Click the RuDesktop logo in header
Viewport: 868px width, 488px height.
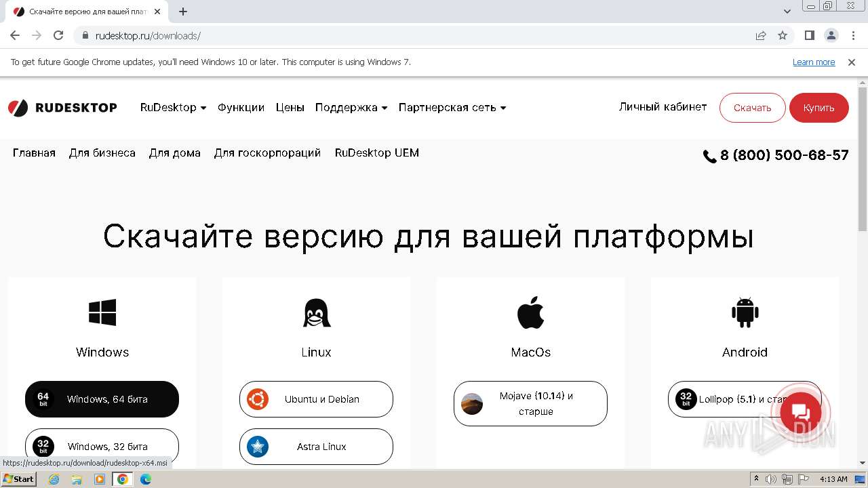(62, 108)
